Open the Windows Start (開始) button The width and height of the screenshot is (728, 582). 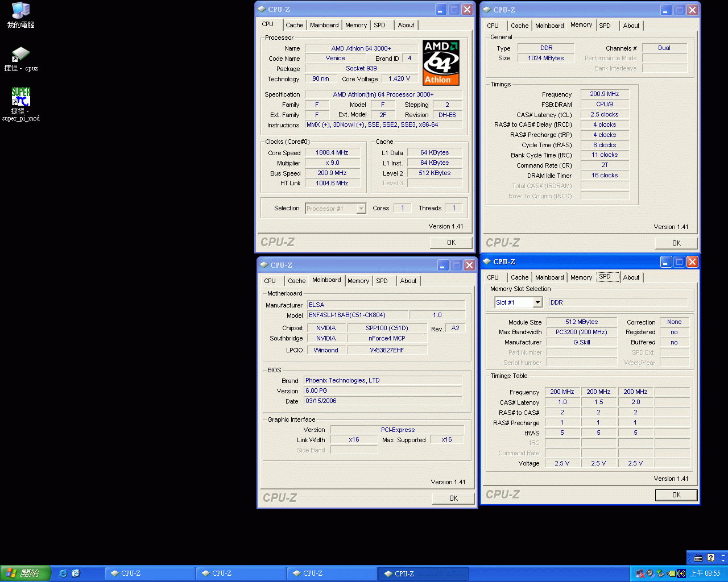26,573
